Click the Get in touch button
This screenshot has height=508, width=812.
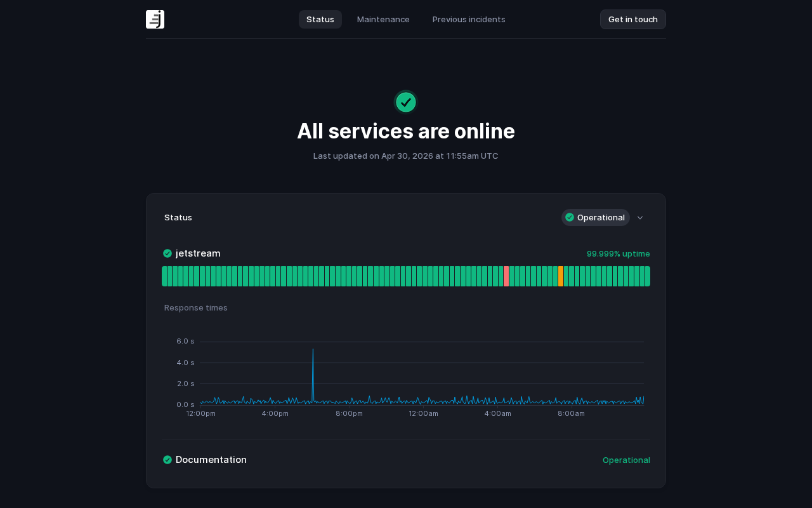(633, 19)
